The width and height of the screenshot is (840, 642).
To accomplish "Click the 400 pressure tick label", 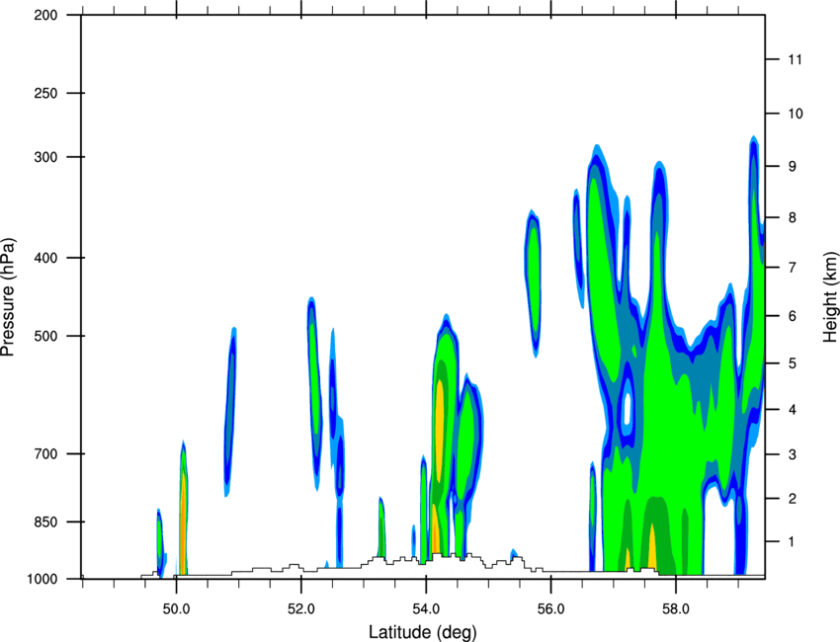I will [46, 258].
